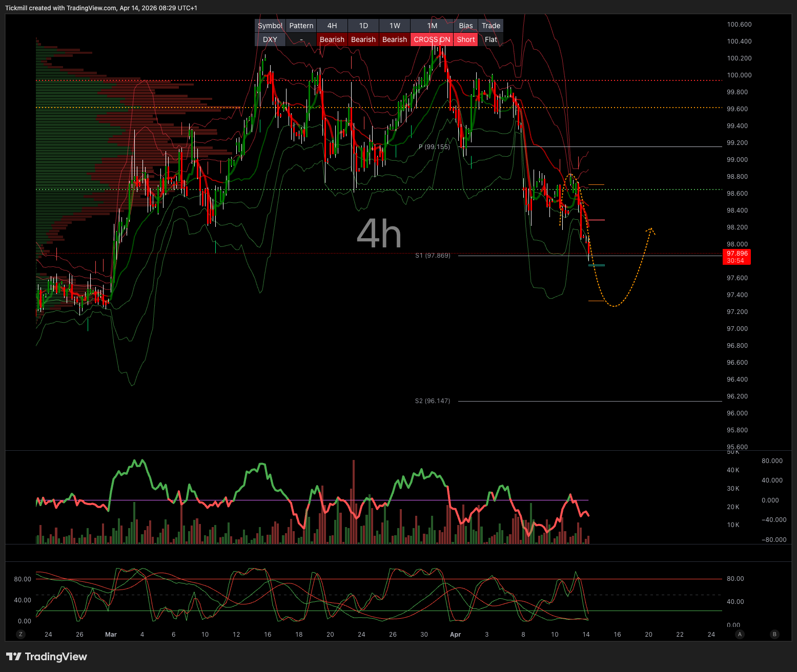Screen dimensions: 797x672
Task: Click the S1 (97.869) support label
Action: (433, 255)
